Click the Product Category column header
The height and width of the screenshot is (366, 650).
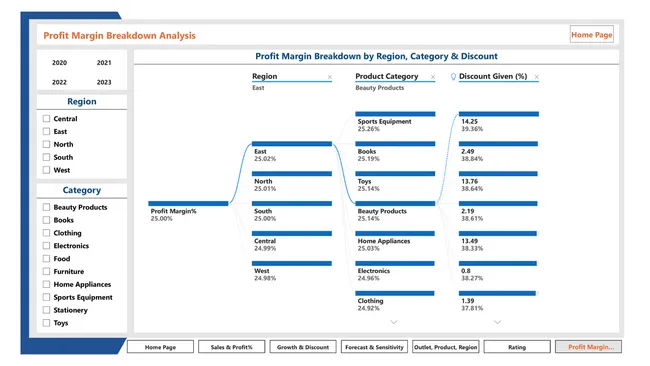(x=387, y=76)
